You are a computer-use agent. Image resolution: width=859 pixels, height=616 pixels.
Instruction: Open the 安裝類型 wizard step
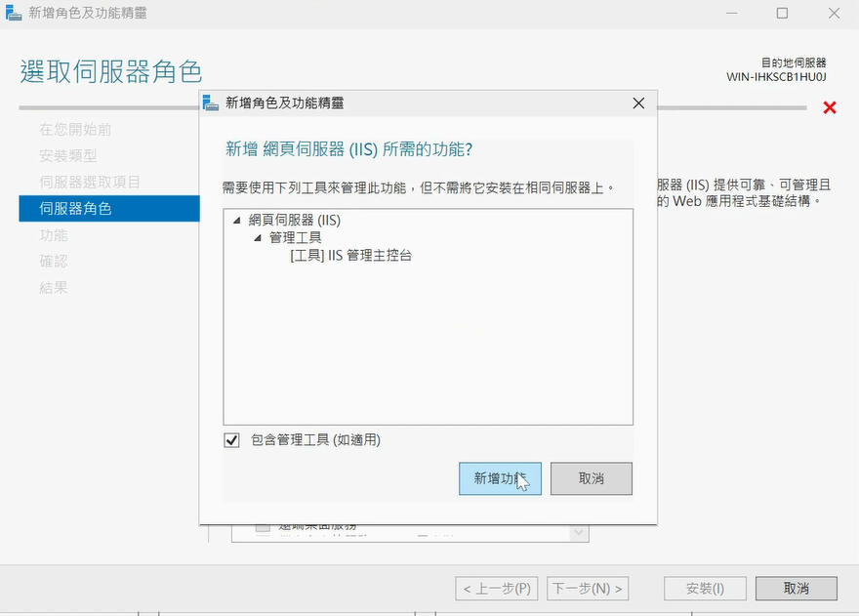pos(68,155)
